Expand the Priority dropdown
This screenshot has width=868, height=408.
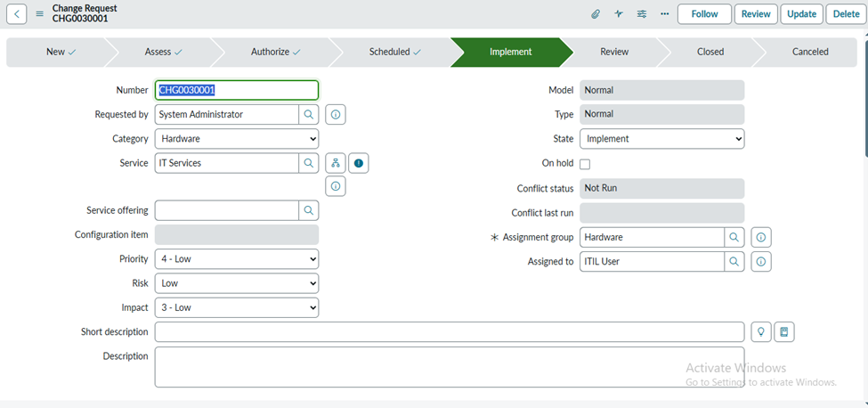click(236, 259)
